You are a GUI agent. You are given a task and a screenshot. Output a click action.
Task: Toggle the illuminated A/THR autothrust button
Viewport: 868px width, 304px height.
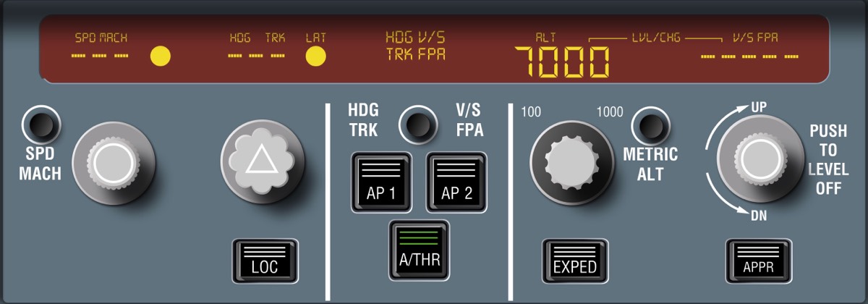[x=419, y=250]
